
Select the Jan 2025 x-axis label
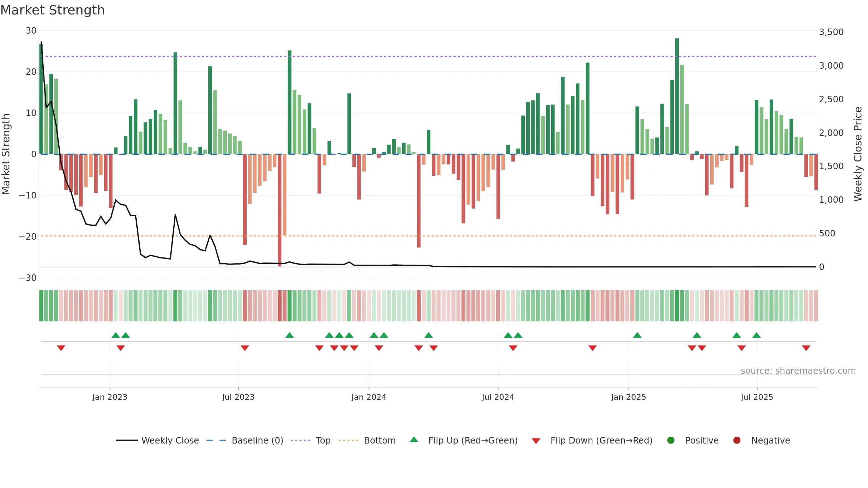pos(629,397)
